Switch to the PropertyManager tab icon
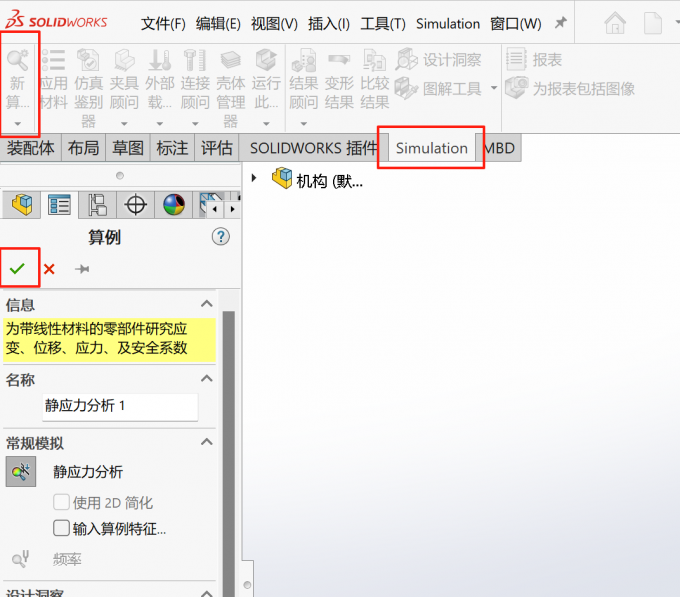This screenshot has width=680, height=597. (59, 204)
